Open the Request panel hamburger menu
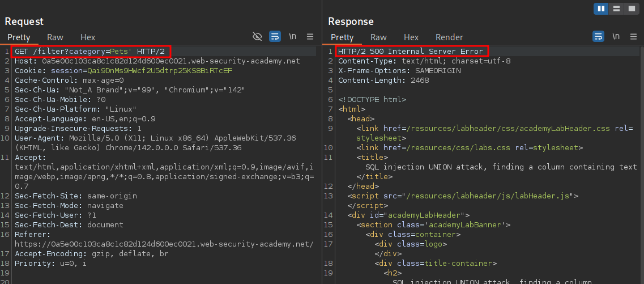 (310, 36)
